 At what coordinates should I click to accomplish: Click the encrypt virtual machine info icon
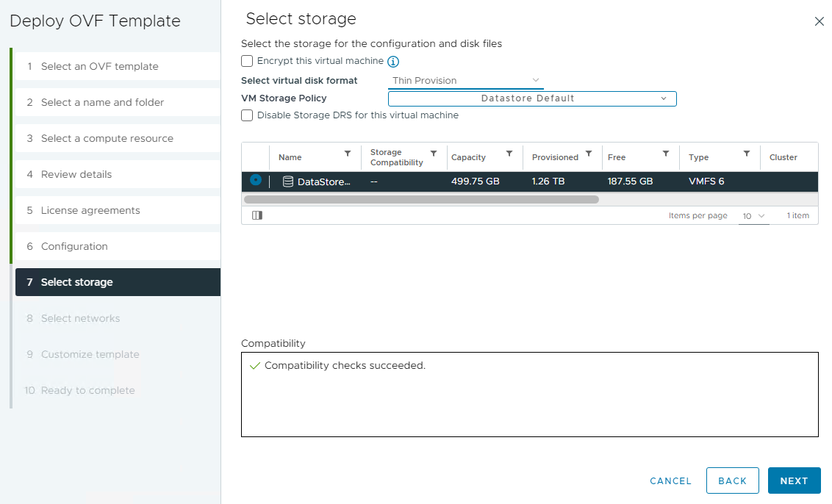[394, 62]
